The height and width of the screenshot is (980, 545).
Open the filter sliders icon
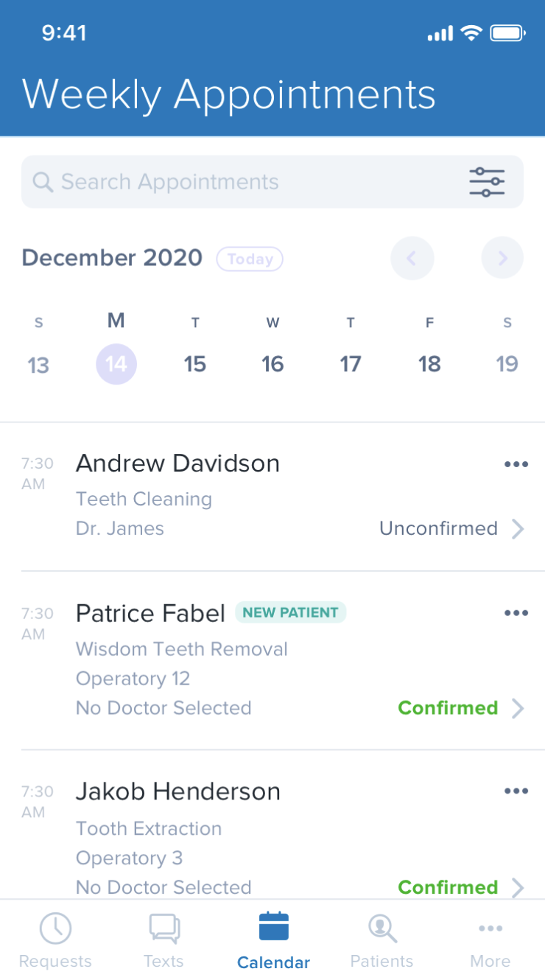tap(487, 182)
